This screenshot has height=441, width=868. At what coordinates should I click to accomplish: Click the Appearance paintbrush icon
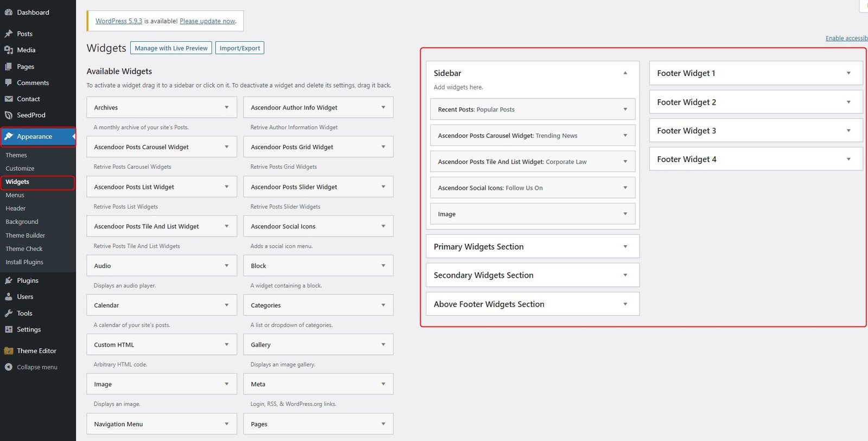(9, 137)
